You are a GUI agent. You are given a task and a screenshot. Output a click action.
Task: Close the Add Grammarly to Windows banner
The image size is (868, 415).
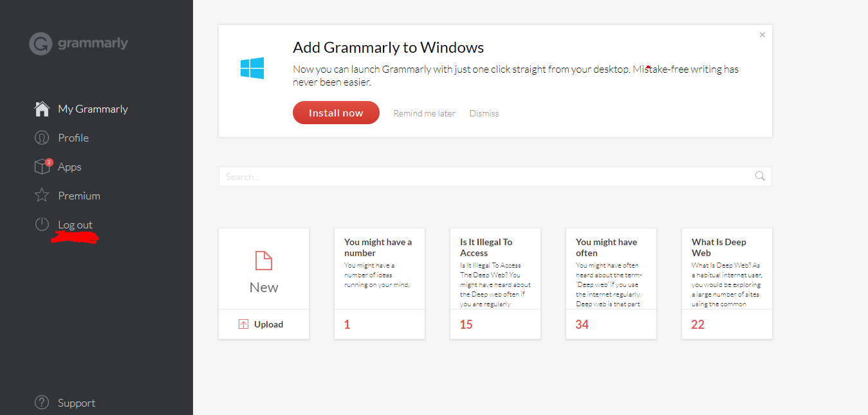point(762,35)
